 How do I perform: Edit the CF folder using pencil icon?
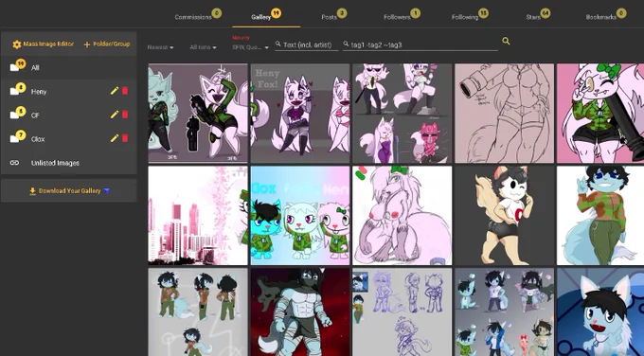[115, 115]
